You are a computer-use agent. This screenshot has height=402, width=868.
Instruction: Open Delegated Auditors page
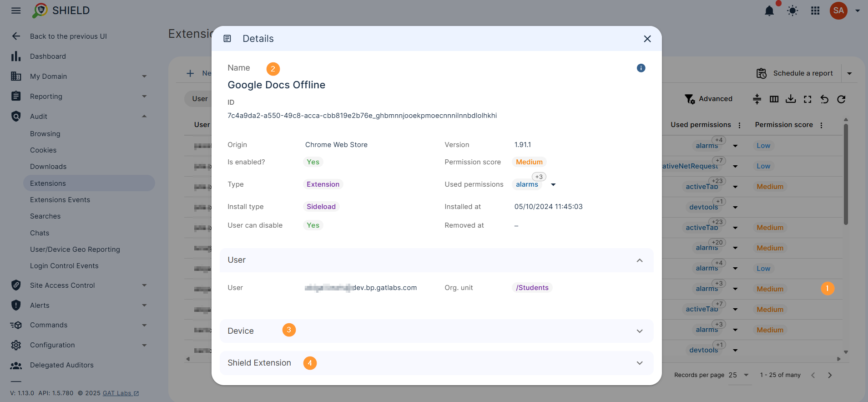pyautogui.click(x=62, y=365)
